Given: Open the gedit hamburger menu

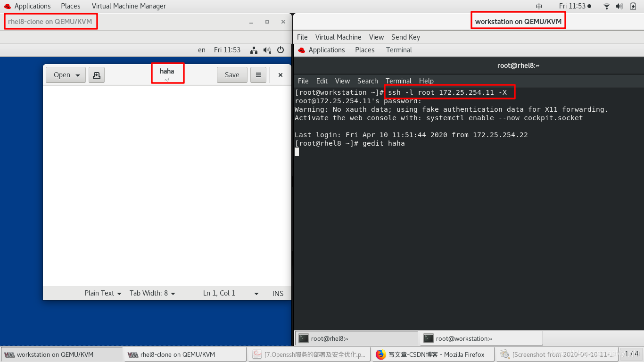Looking at the screenshot, I should (x=258, y=75).
